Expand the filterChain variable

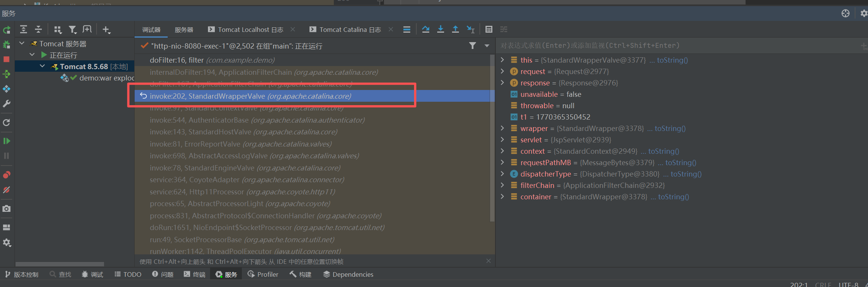(x=503, y=185)
